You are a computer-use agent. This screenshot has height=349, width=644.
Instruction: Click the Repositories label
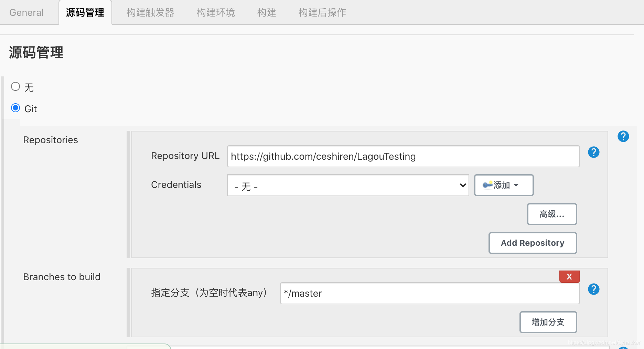tap(51, 140)
